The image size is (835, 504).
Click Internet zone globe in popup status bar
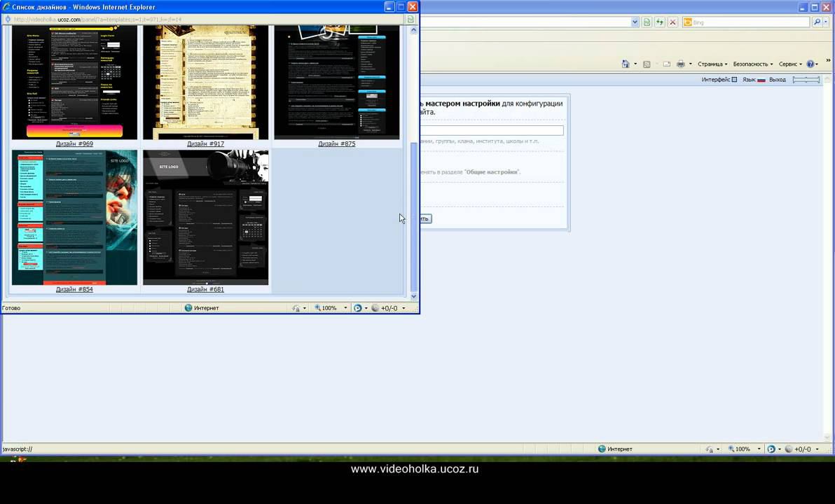coord(188,308)
